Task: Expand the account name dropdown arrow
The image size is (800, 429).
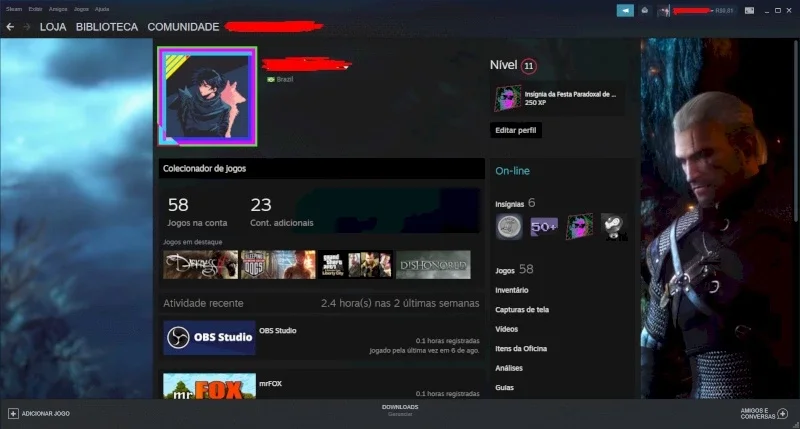Action: click(x=712, y=10)
